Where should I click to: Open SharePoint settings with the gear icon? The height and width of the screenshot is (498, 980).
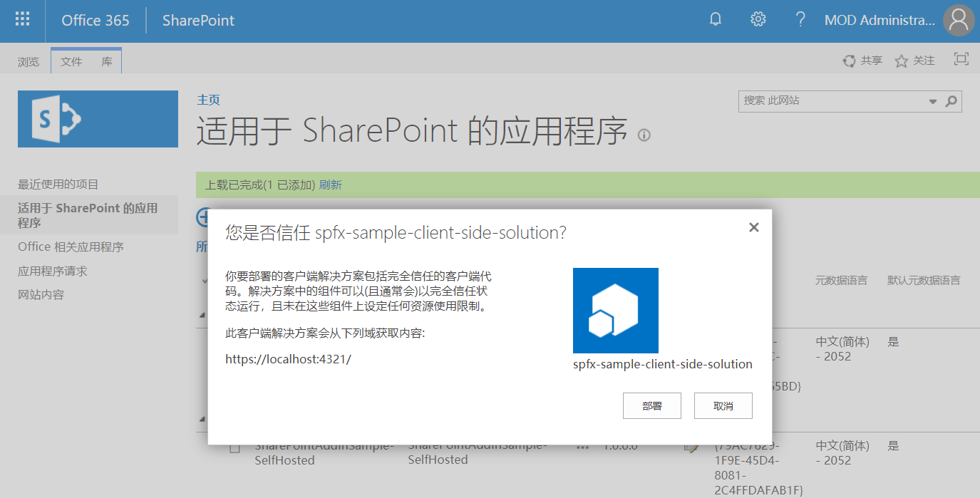click(x=758, y=20)
